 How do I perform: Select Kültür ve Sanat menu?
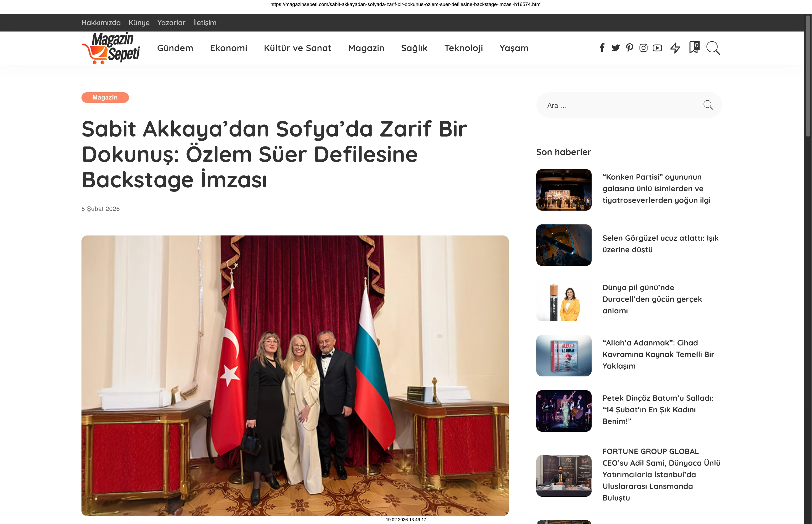297,48
